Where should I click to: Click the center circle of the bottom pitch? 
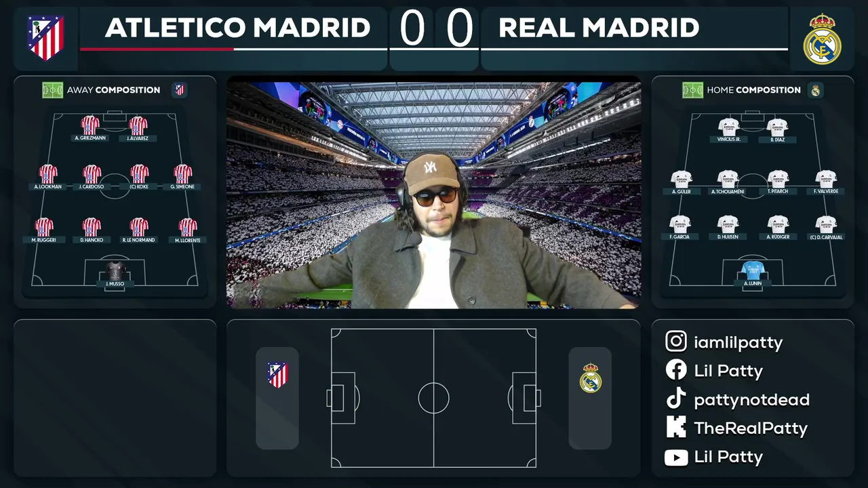point(434,398)
